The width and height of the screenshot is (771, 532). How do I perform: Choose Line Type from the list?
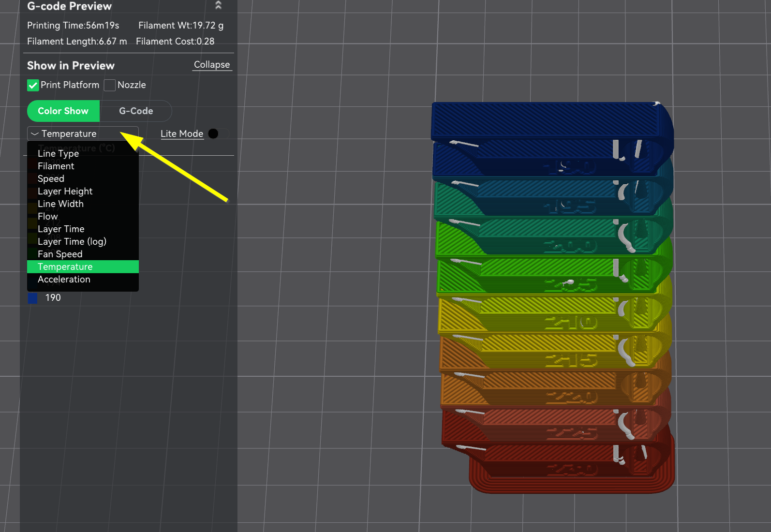(x=59, y=153)
